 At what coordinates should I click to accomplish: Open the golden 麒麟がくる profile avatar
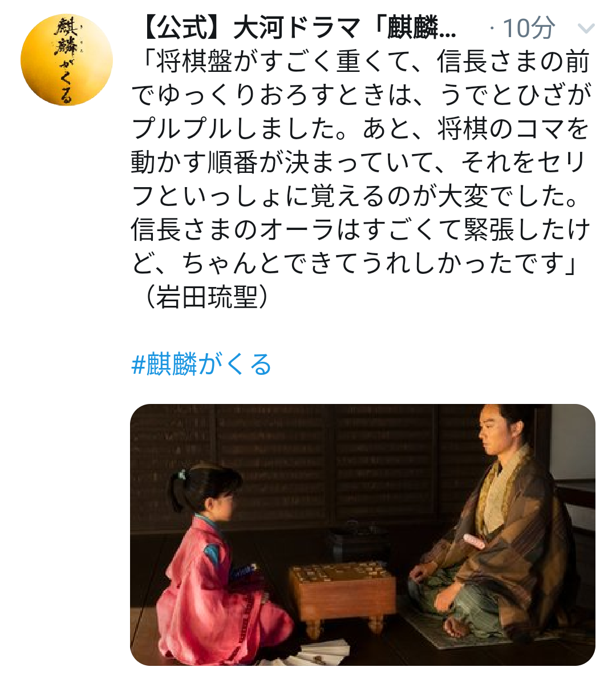[67, 60]
